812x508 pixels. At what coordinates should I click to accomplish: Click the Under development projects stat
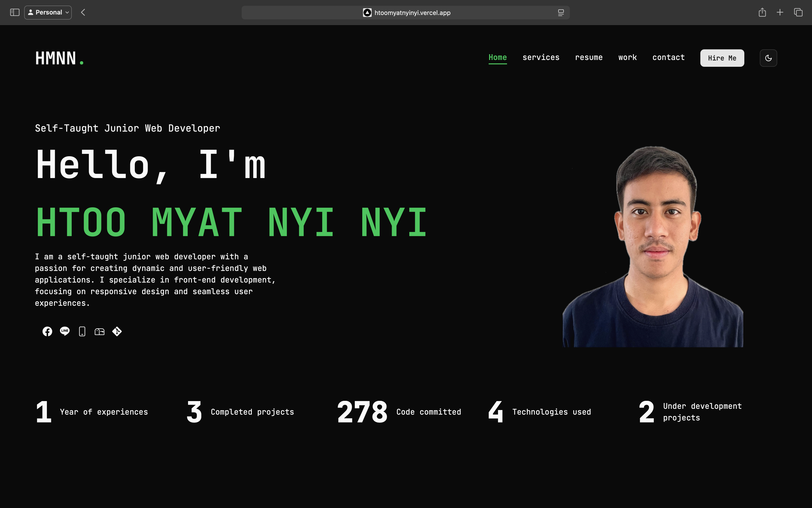coord(690,412)
